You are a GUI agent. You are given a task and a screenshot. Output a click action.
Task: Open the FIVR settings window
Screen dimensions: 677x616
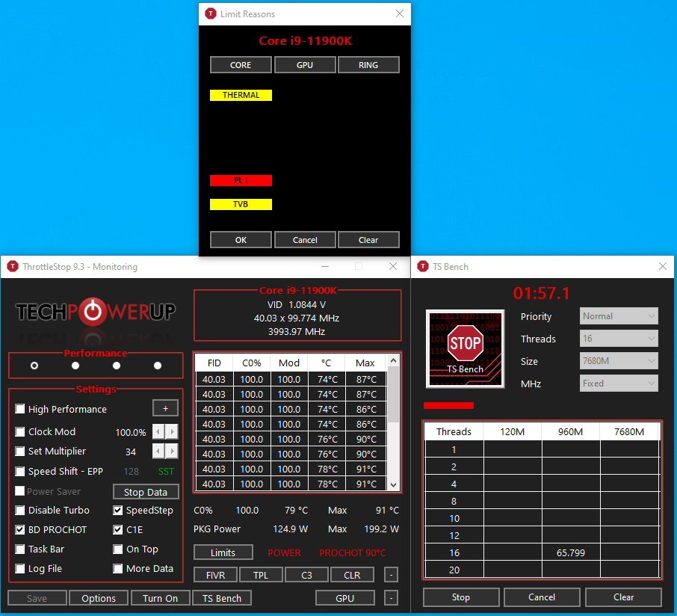coord(215,575)
